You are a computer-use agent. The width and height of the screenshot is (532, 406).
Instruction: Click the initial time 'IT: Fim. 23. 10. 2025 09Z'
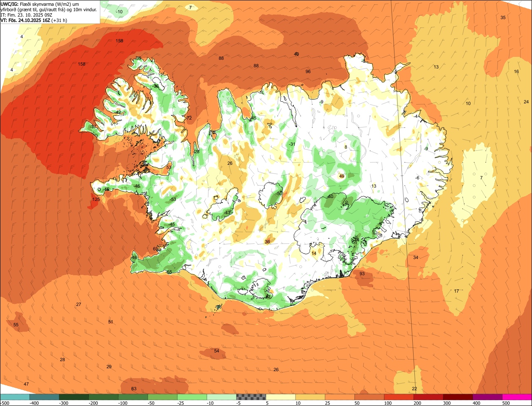click(x=26, y=15)
